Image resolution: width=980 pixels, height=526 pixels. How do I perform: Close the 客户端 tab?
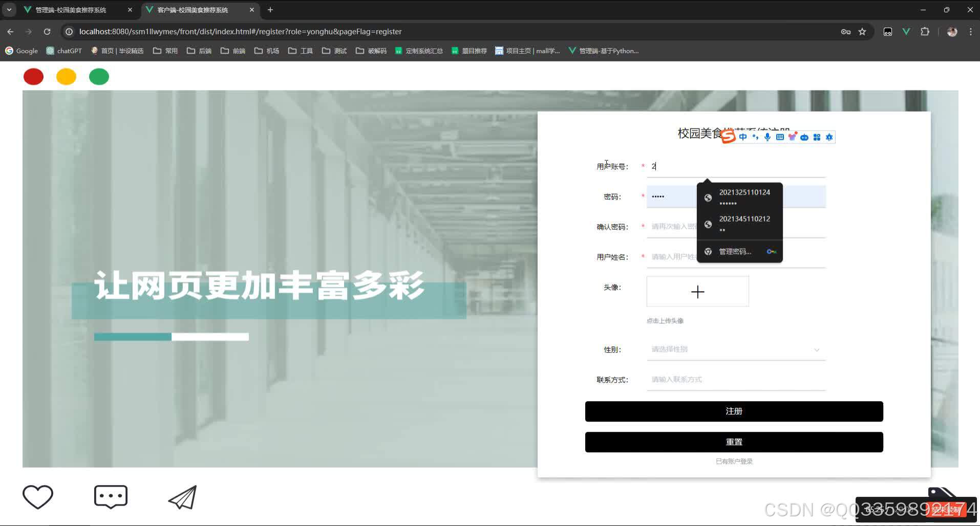click(x=252, y=10)
